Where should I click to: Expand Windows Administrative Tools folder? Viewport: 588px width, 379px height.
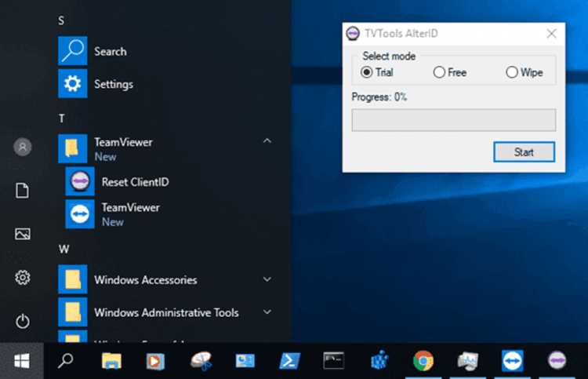pyautogui.click(x=267, y=312)
